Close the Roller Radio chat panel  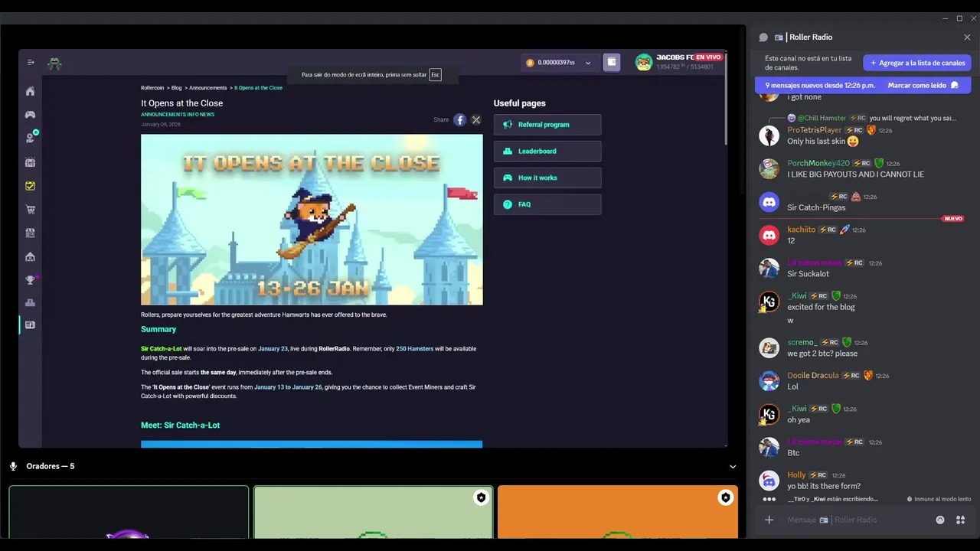click(967, 37)
